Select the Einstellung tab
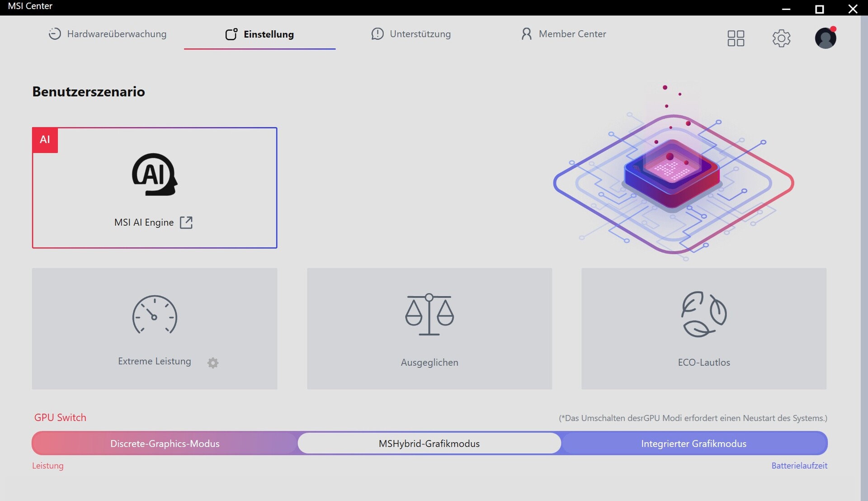 (260, 34)
